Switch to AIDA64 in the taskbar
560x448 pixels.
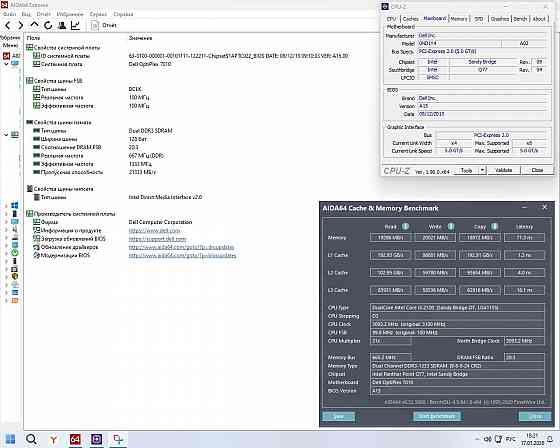coord(75,439)
